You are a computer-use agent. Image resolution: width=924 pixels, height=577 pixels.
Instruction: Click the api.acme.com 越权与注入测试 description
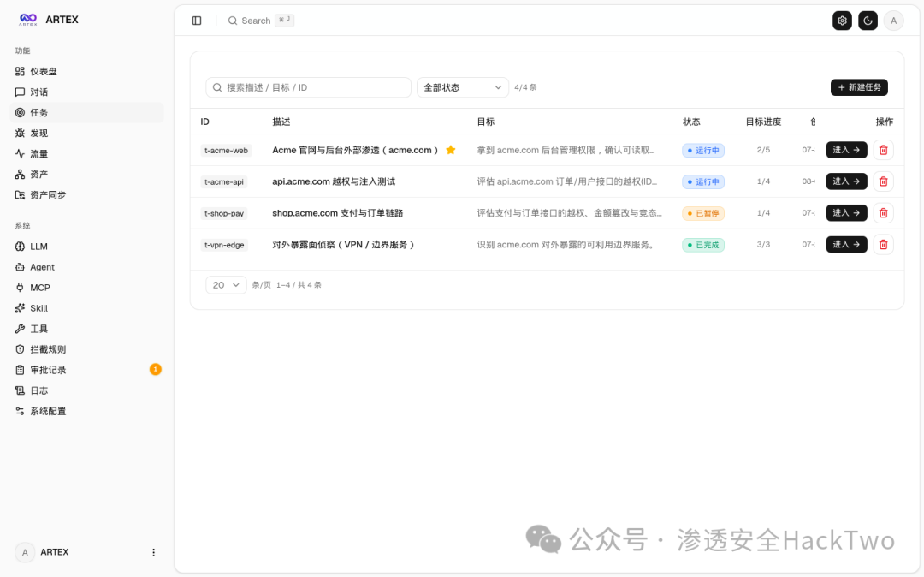[334, 181]
